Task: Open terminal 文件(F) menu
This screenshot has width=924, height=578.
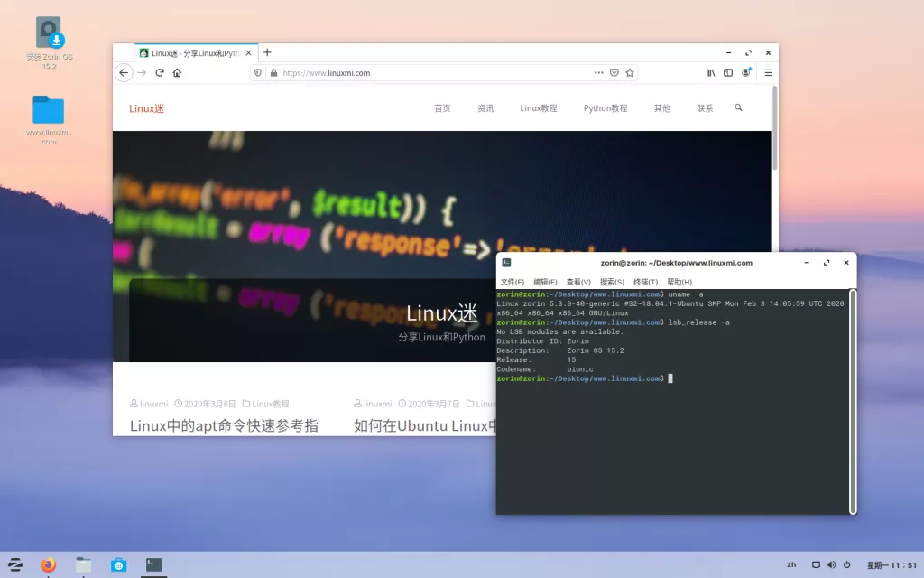Action: (512, 282)
